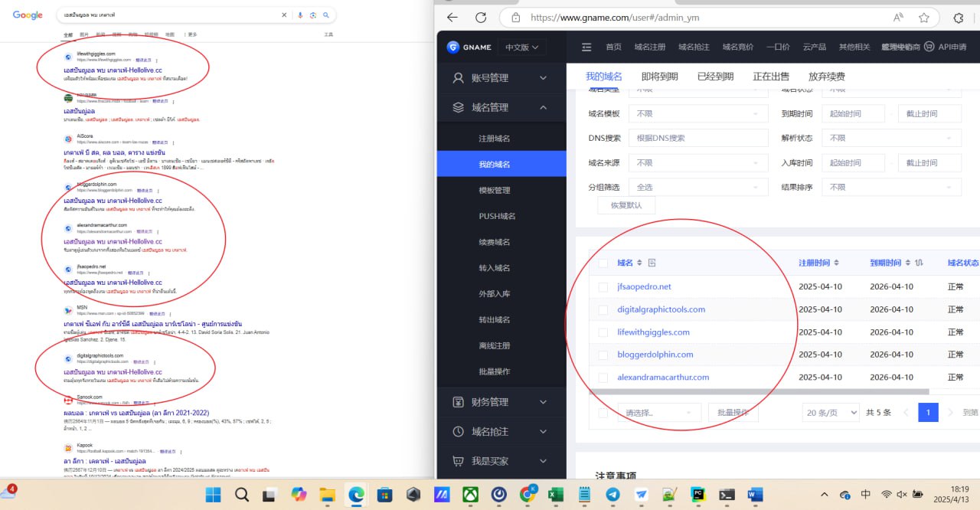
Task: Open the 中文版 language dropdown
Action: (x=522, y=47)
